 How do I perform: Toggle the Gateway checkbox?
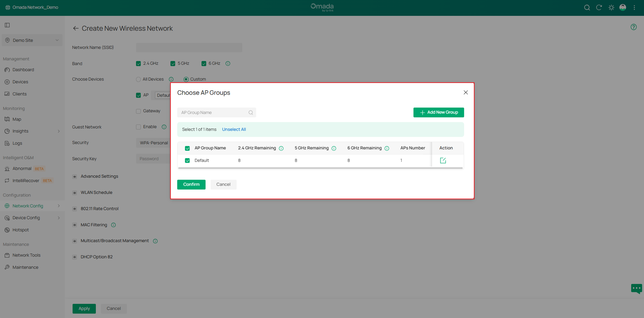(138, 111)
